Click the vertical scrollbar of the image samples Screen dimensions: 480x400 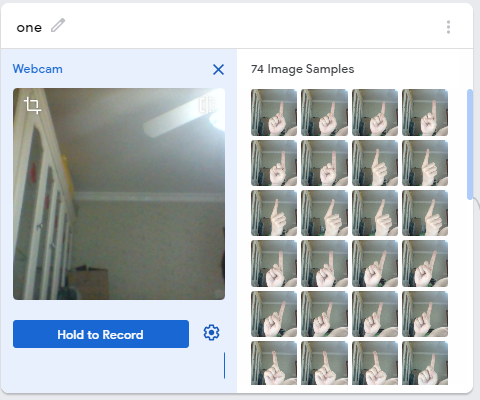point(470,144)
